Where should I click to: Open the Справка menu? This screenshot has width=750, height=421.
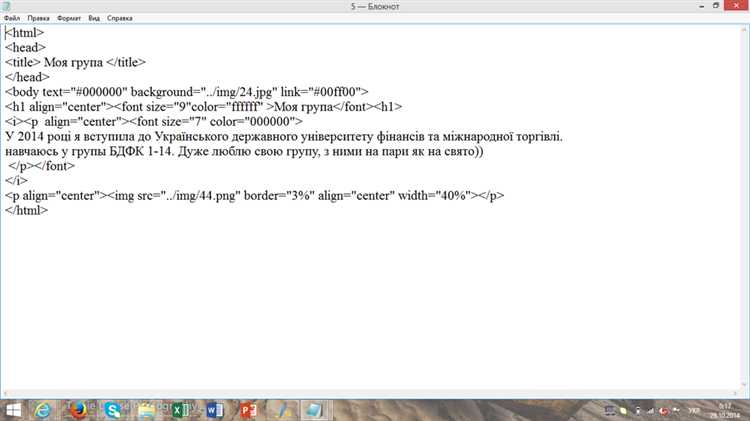(x=120, y=18)
